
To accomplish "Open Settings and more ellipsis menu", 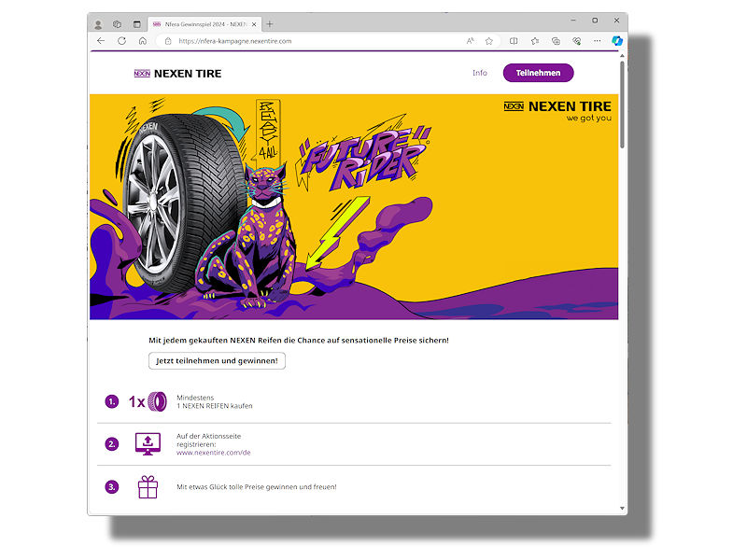I will click(597, 41).
